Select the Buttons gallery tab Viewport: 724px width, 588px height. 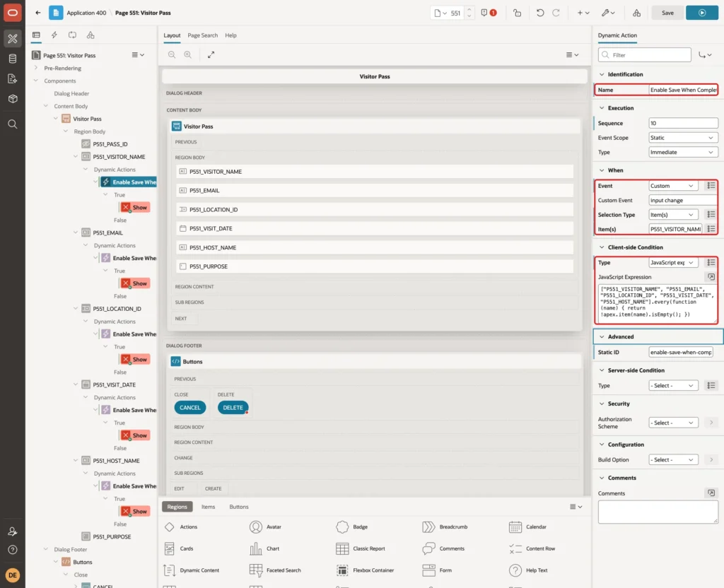pos(239,507)
